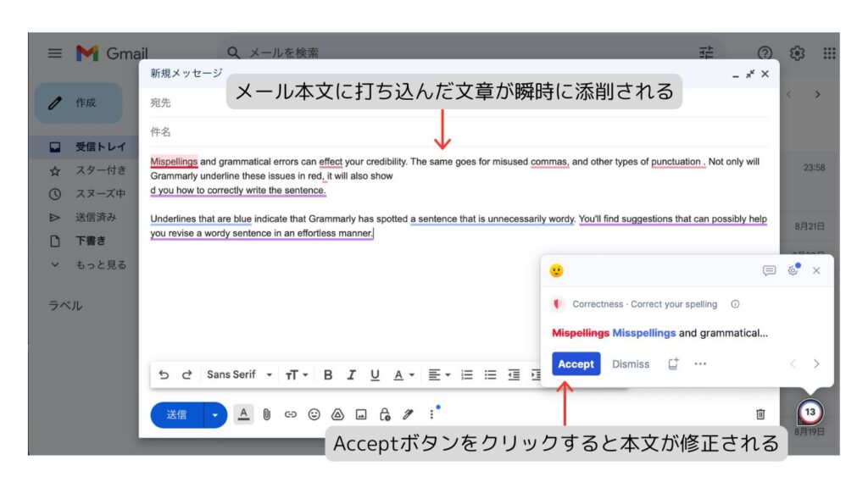
Task: Insert a photo into the message
Action: [x=361, y=414]
